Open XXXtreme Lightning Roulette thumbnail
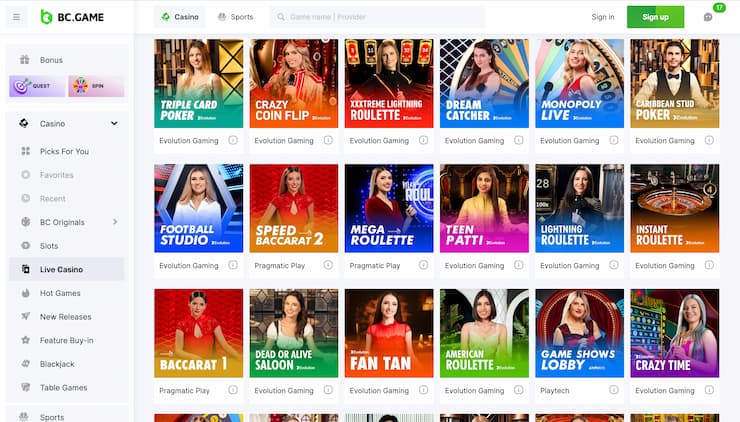 click(389, 84)
